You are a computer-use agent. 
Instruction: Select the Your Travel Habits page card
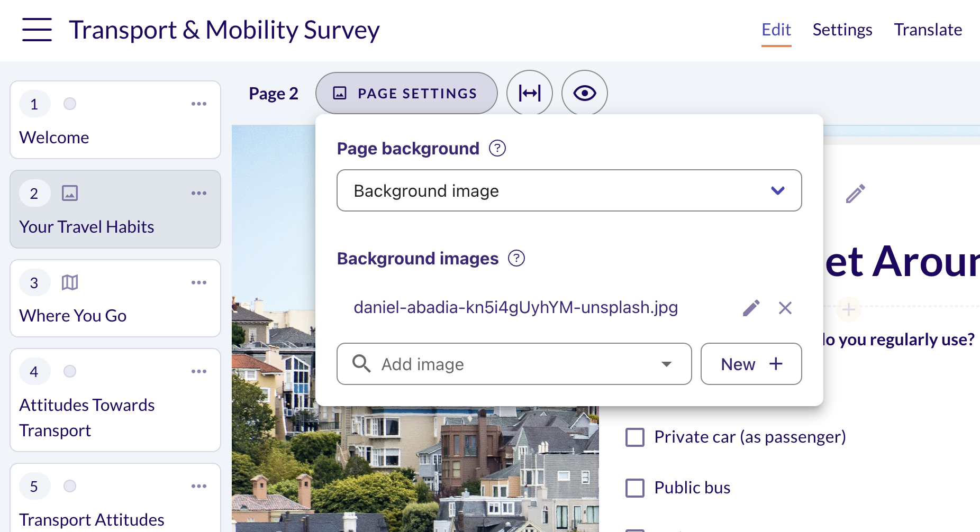coord(115,209)
